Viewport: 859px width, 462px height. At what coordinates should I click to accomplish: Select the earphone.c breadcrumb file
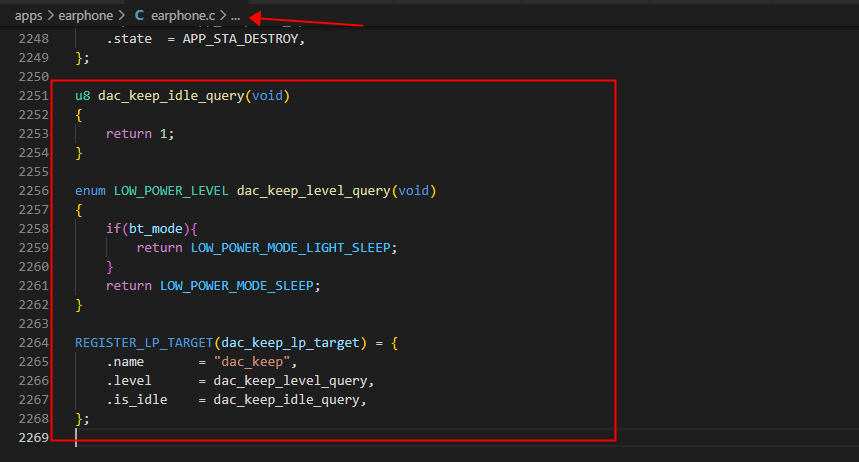183,16
